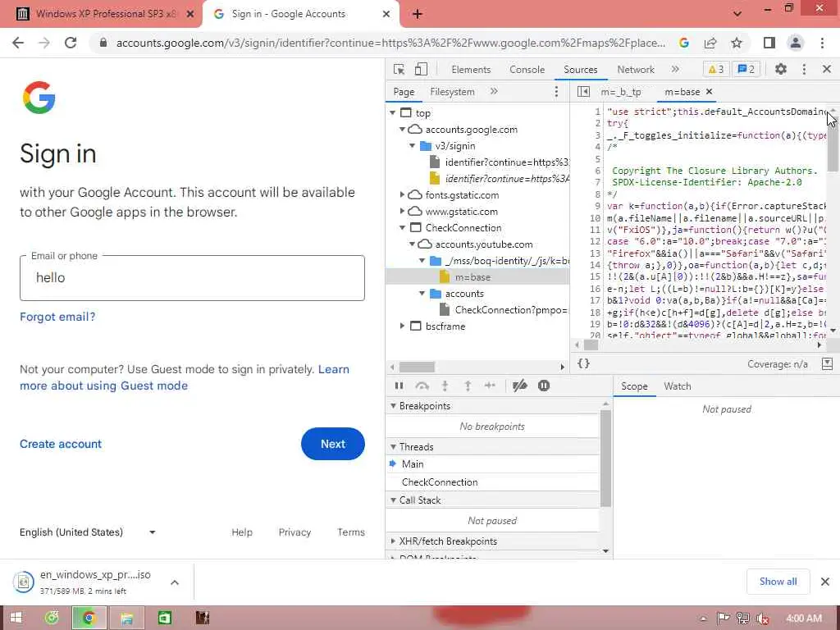Click the step over icon
Viewport: 840px width, 630px height.
(x=422, y=386)
